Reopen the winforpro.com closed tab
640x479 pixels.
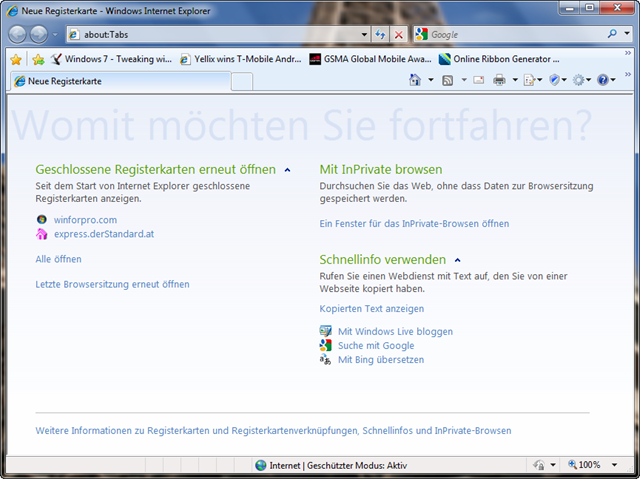pyautogui.click(x=85, y=219)
